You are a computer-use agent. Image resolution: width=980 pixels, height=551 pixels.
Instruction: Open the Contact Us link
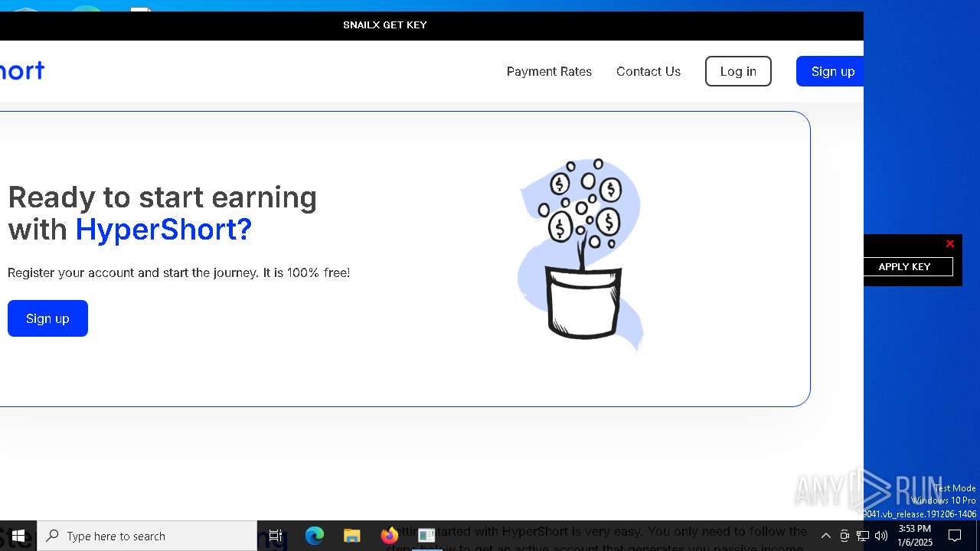tap(648, 71)
